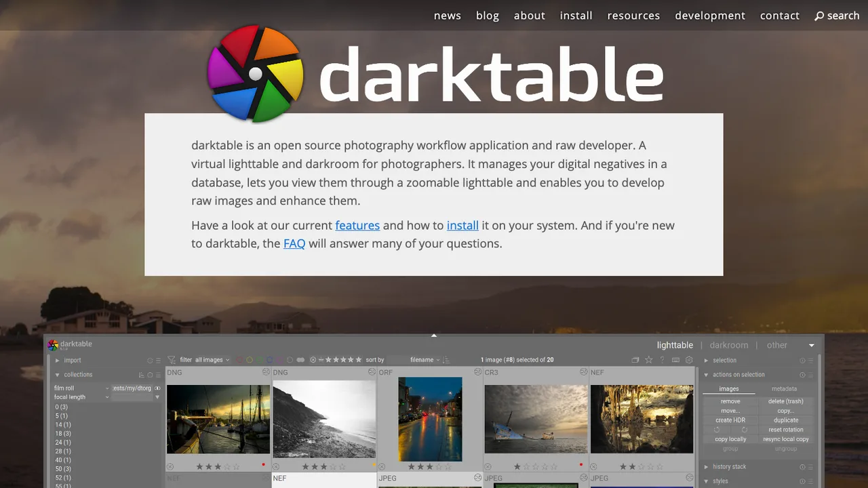This screenshot has height=488, width=868.
Task: Go to the contact page
Action: pyautogui.click(x=780, y=16)
